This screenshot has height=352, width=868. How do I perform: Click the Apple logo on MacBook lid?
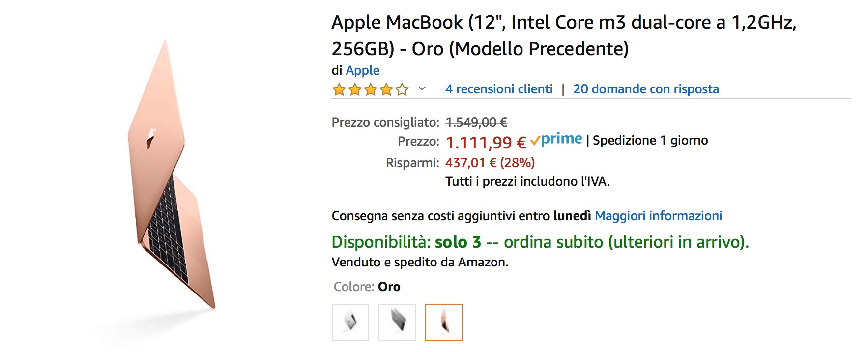(x=150, y=138)
